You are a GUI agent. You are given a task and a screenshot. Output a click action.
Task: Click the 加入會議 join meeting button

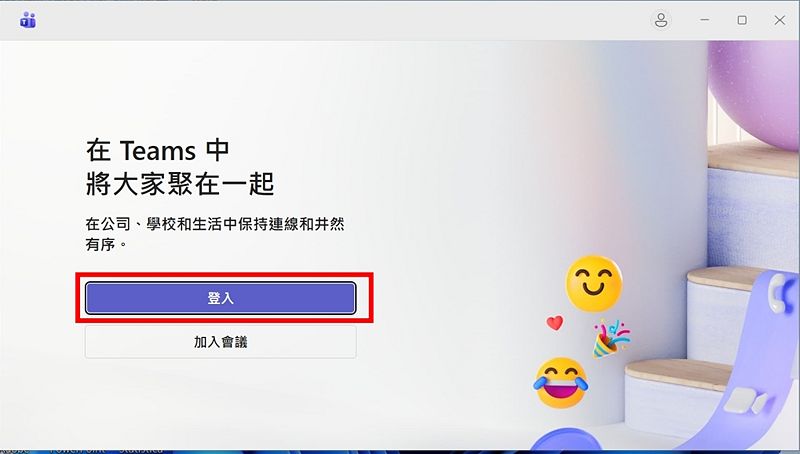(220, 342)
